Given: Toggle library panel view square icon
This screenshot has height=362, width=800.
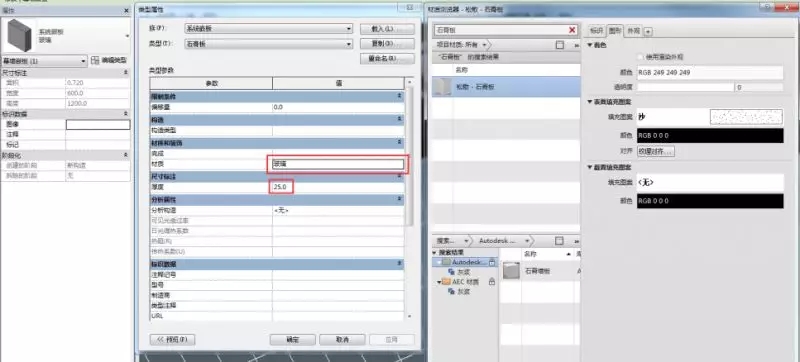Looking at the screenshot, I should (x=560, y=241).
